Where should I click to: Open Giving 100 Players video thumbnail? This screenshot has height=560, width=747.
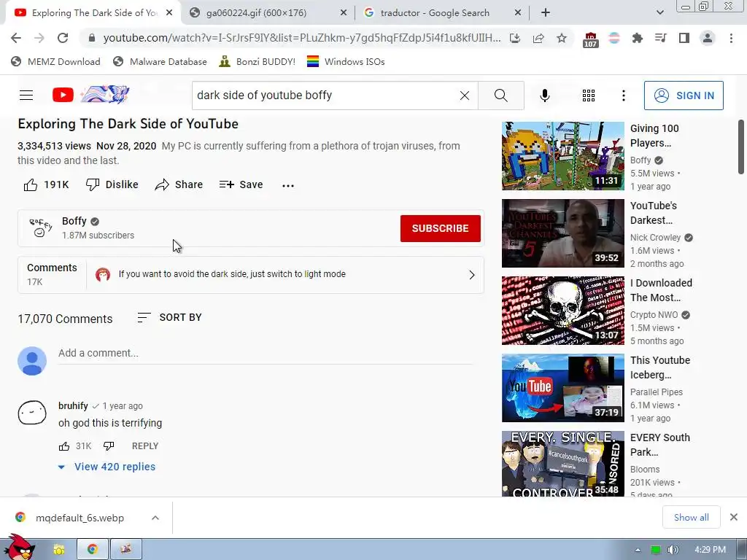562,156
